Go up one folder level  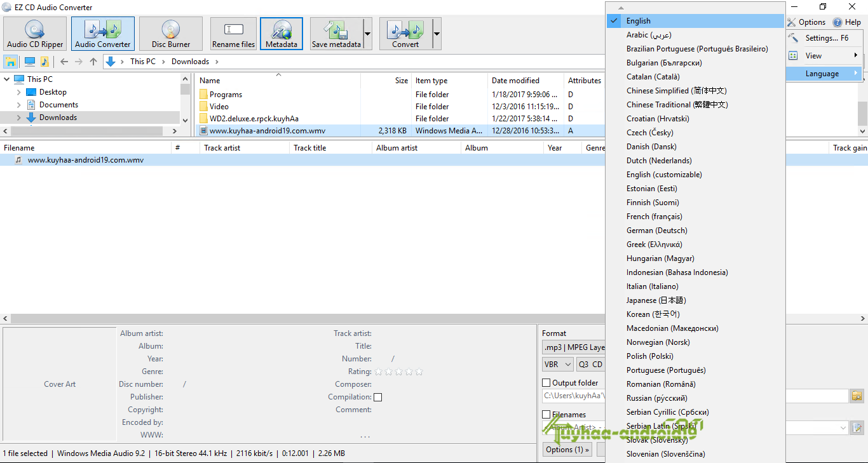click(x=93, y=62)
